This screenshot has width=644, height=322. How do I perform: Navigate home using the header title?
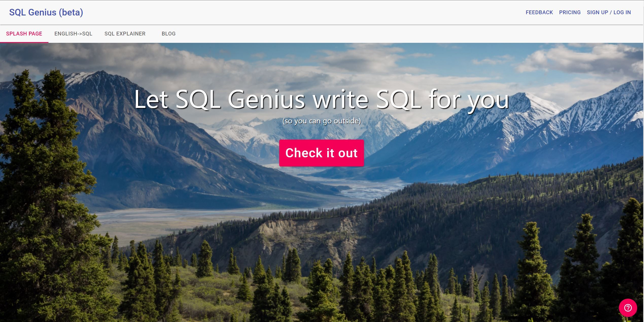click(x=46, y=12)
